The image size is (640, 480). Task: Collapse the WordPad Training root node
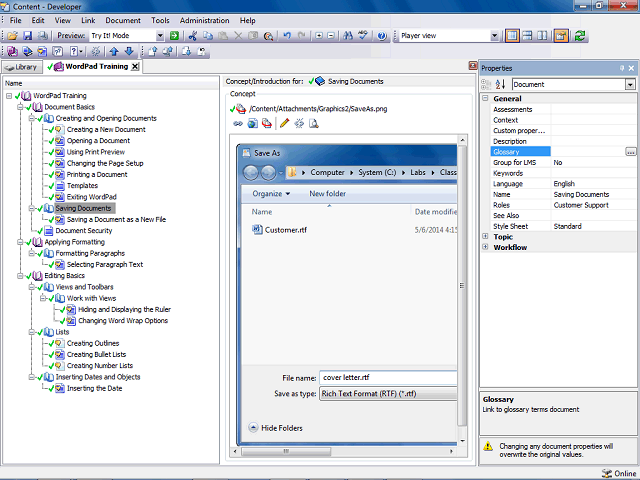tap(9, 96)
